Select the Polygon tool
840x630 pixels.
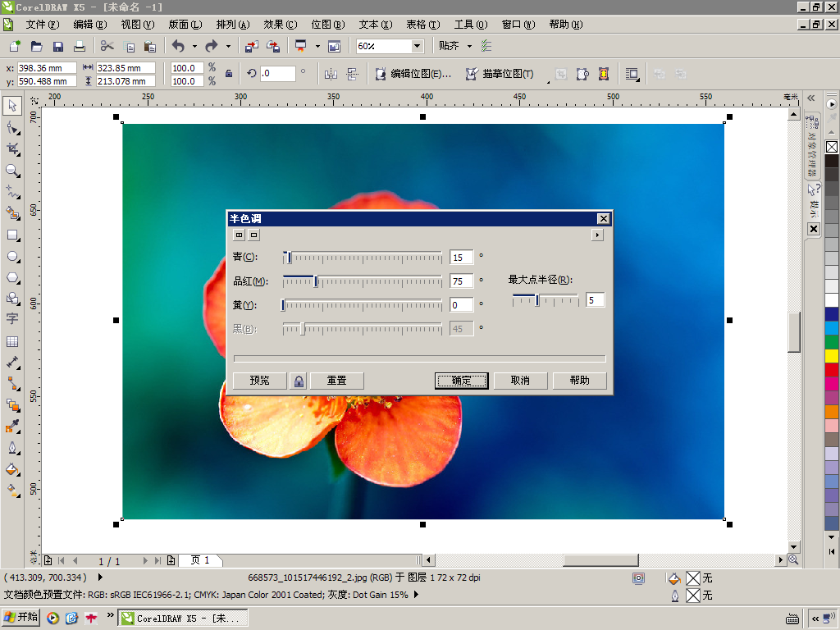(x=12, y=277)
